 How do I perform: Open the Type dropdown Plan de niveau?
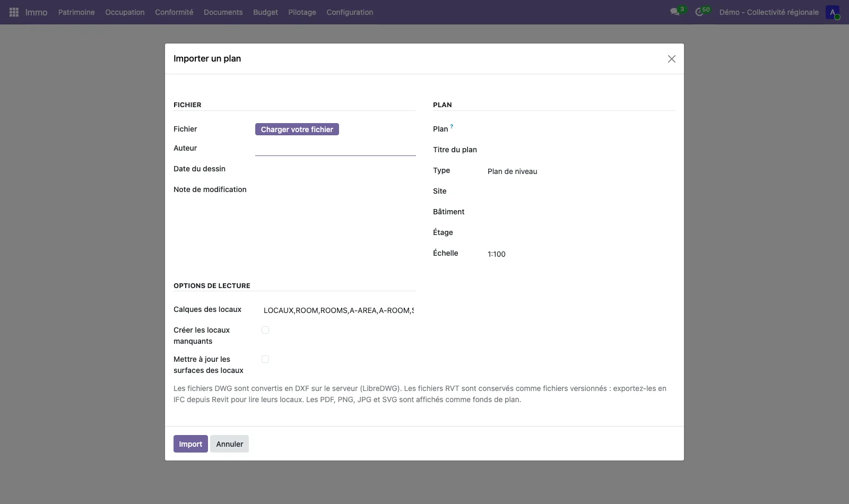(x=581, y=171)
